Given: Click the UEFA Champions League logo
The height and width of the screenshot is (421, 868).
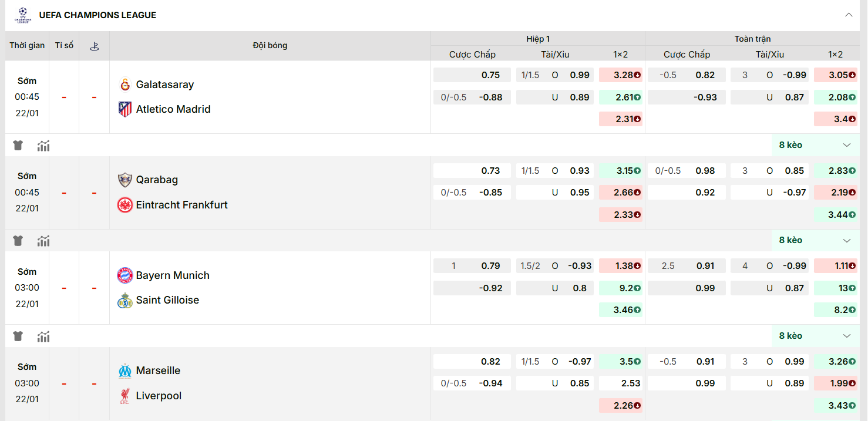Looking at the screenshot, I should pyautogui.click(x=22, y=15).
